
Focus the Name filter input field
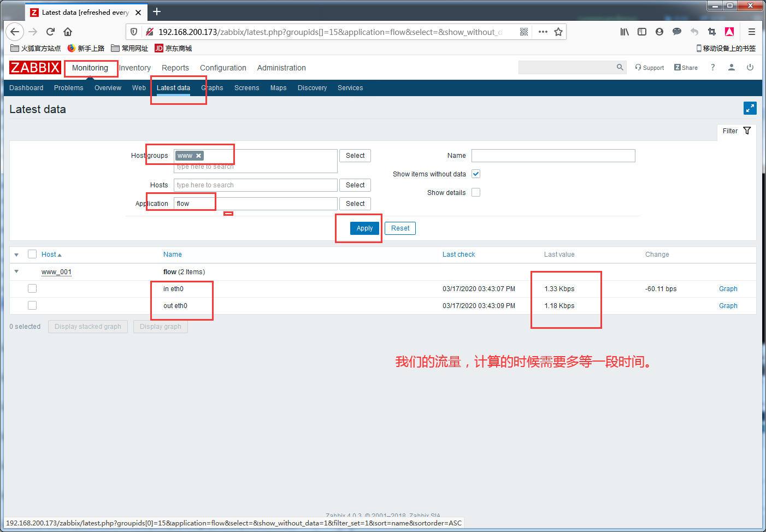click(x=553, y=156)
